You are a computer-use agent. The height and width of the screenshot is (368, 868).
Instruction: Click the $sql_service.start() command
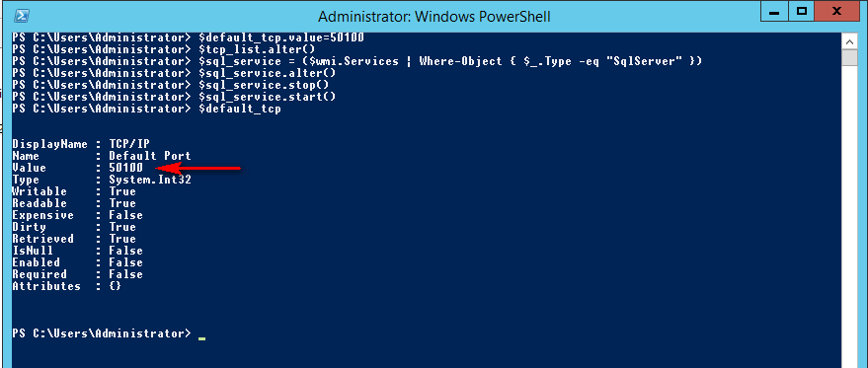click(174, 97)
